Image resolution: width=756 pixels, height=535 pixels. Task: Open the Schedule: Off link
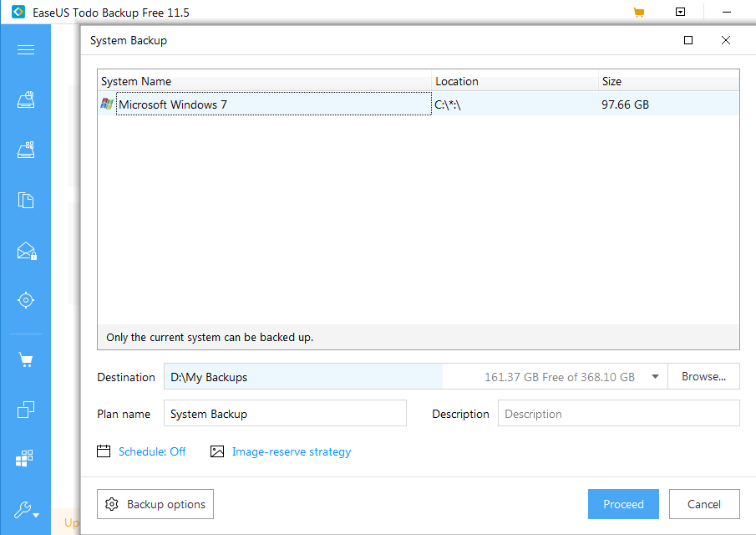(152, 451)
